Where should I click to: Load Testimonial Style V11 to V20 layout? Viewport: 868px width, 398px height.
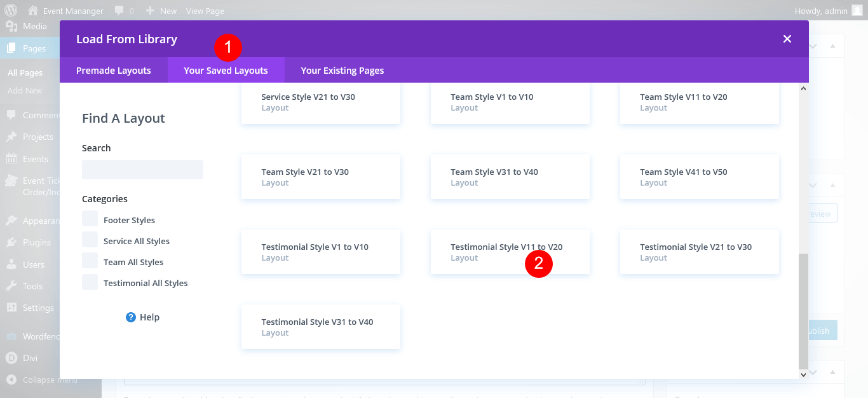tap(510, 252)
